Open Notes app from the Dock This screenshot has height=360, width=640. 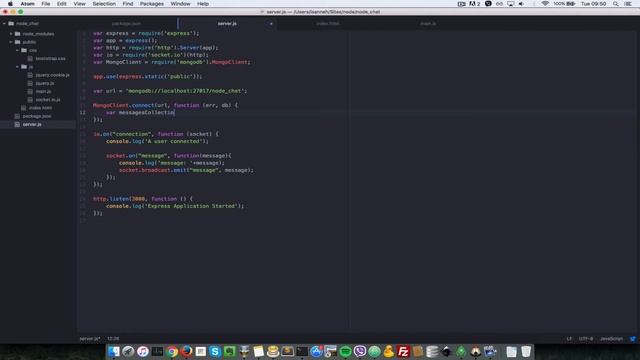(x=258, y=351)
